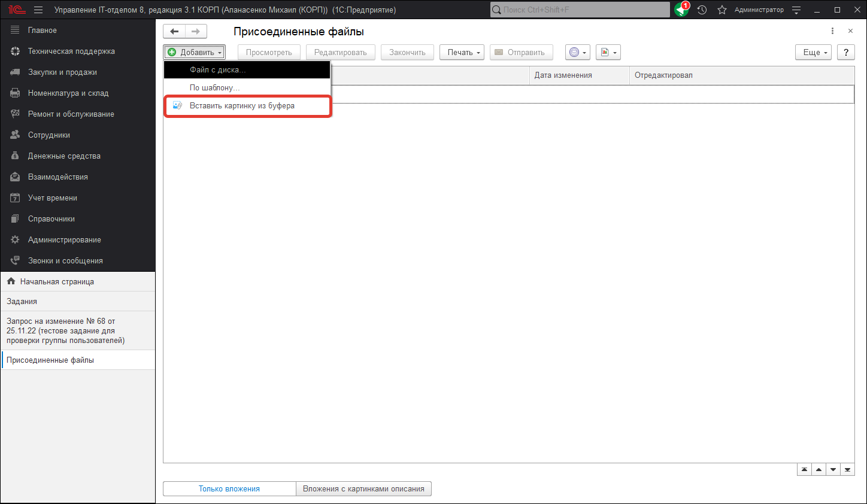Click the help question mark button
The height and width of the screenshot is (504, 867).
845,53
